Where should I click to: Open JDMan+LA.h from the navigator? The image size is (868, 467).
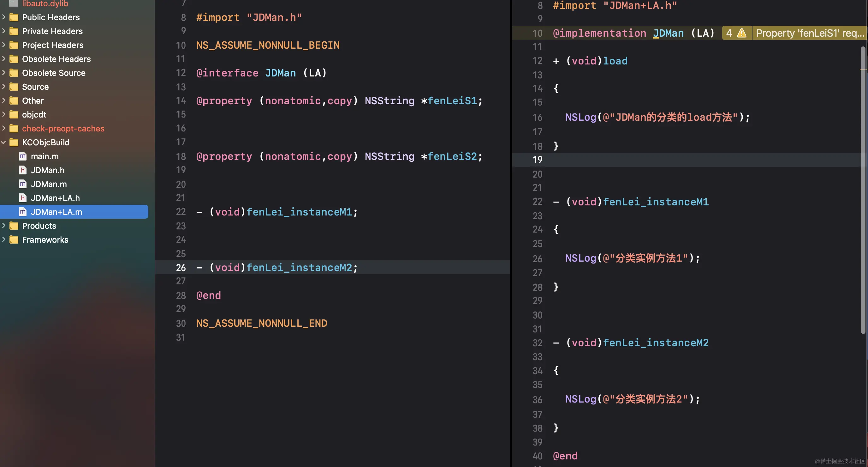coord(55,198)
